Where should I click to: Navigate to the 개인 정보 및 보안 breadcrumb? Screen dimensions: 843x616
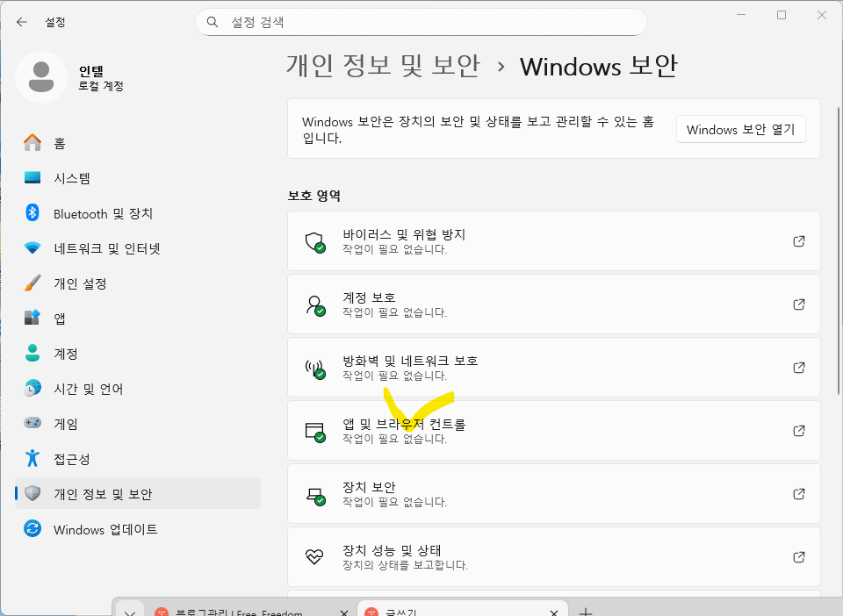[x=383, y=66]
